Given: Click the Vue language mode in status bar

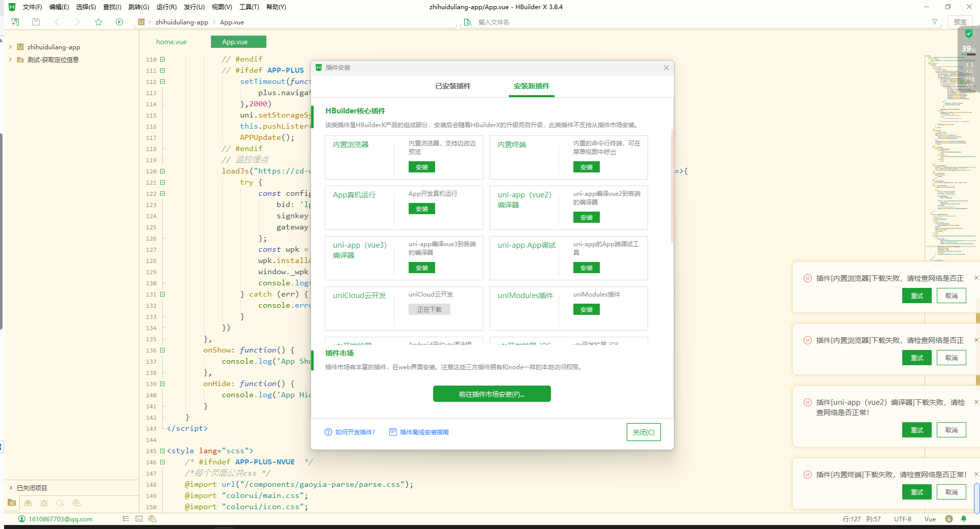Looking at the screenshot, I should [930, 519].
